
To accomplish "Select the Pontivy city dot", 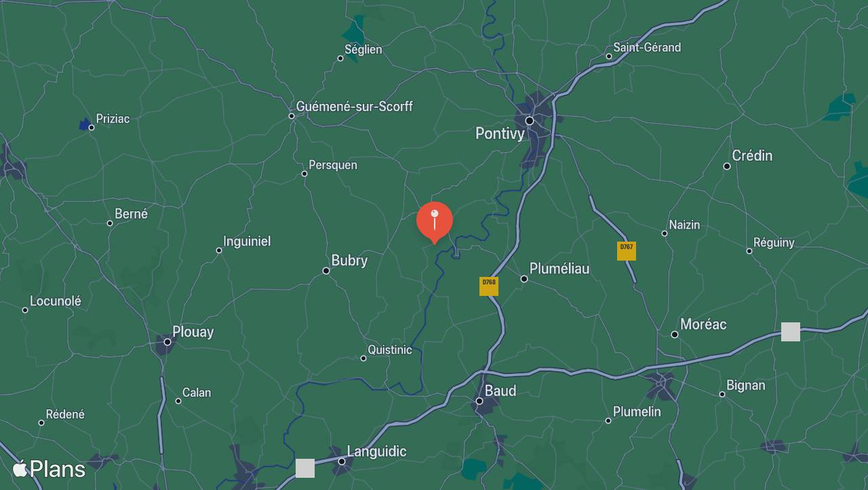I will (x=530, y=121).
